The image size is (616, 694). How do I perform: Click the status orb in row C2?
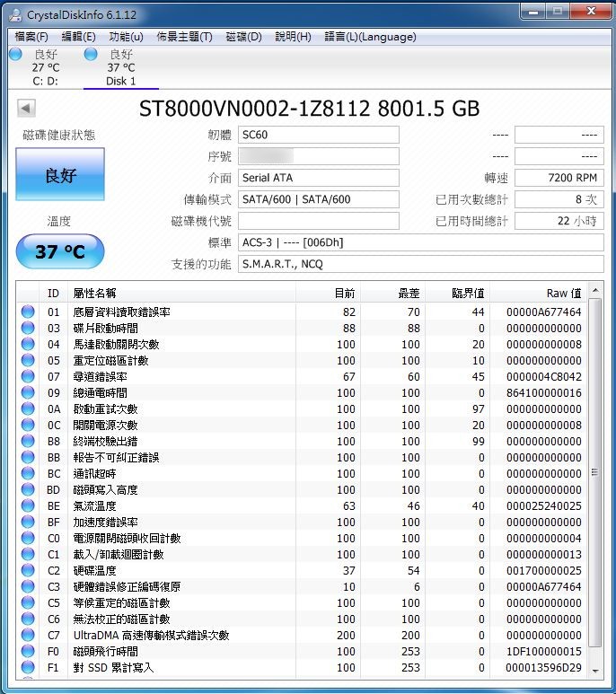[x=28, y=570]
